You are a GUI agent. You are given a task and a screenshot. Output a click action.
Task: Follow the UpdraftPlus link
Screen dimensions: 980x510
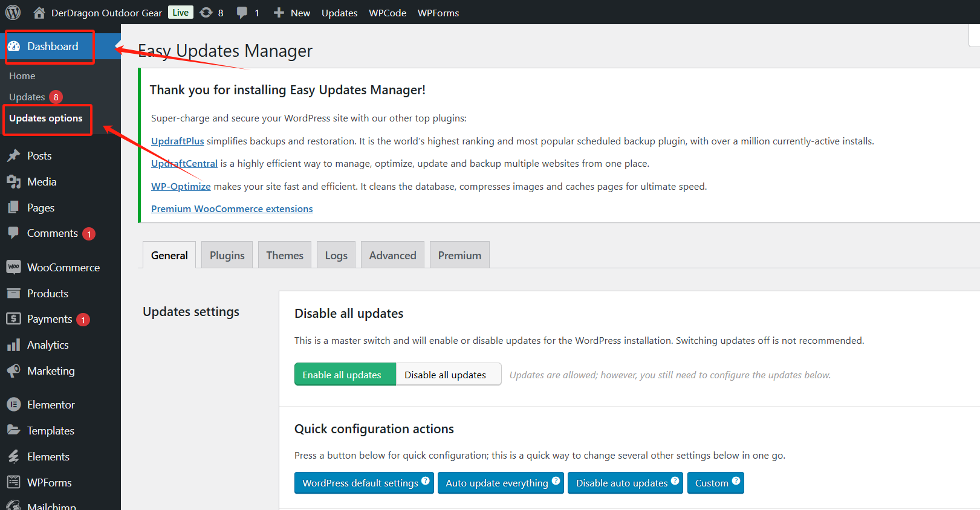178,141
